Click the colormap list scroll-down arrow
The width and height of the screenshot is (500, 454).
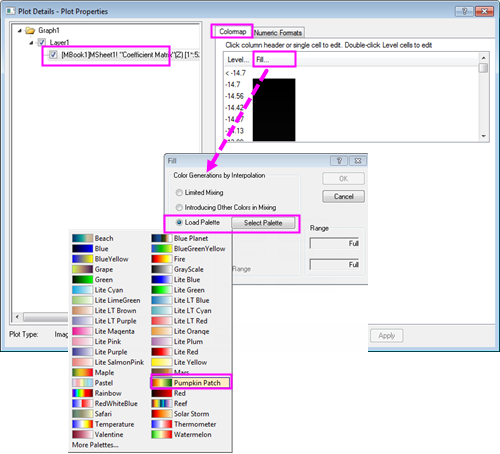point(483,136)
